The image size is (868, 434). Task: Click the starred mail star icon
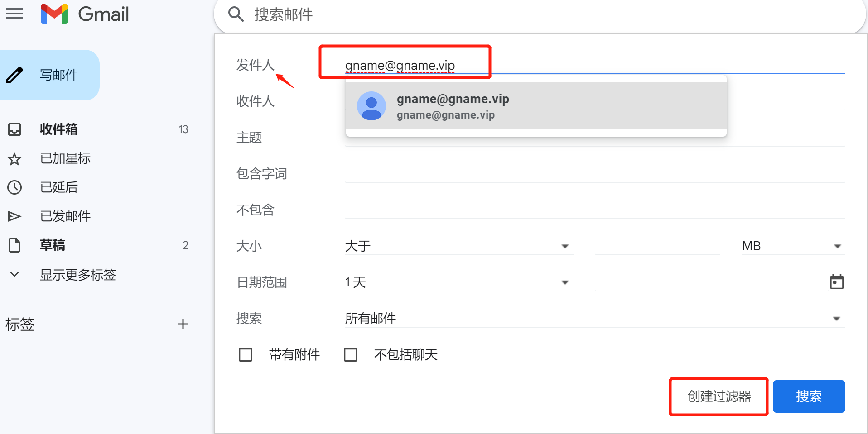tap(14, 159)
